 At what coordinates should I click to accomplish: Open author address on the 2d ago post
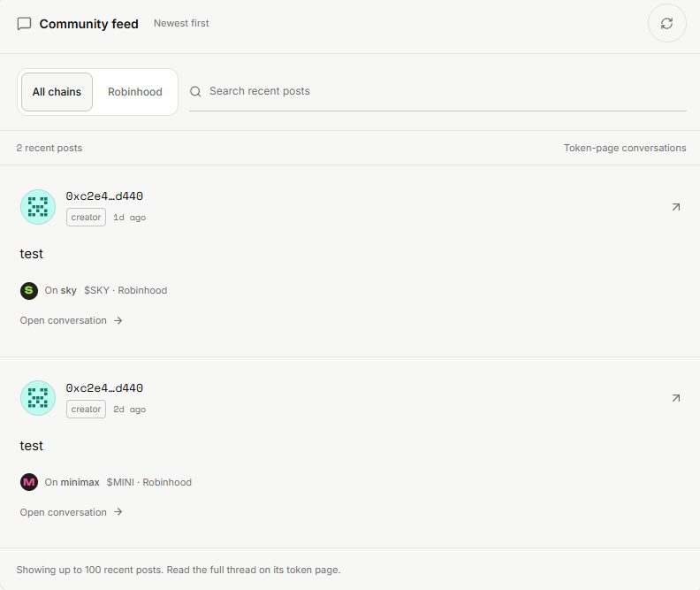104,388
